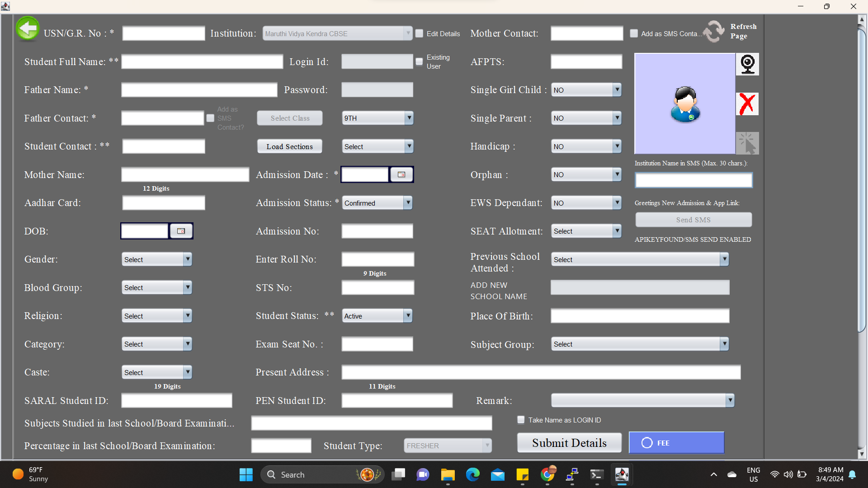This screenshot has height=488, width=868.
Task: Click the student avatar photo placeholder
Action: [685, 104]
